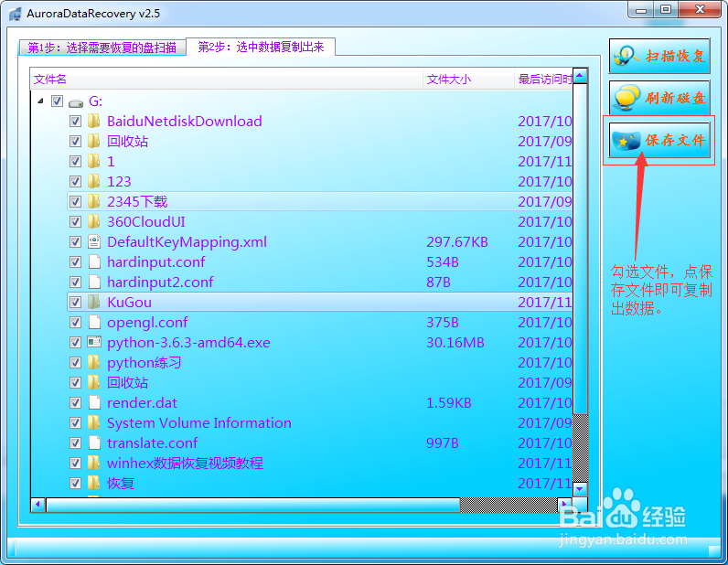Toggle the 2345下载 checkbox

point(75,201)
